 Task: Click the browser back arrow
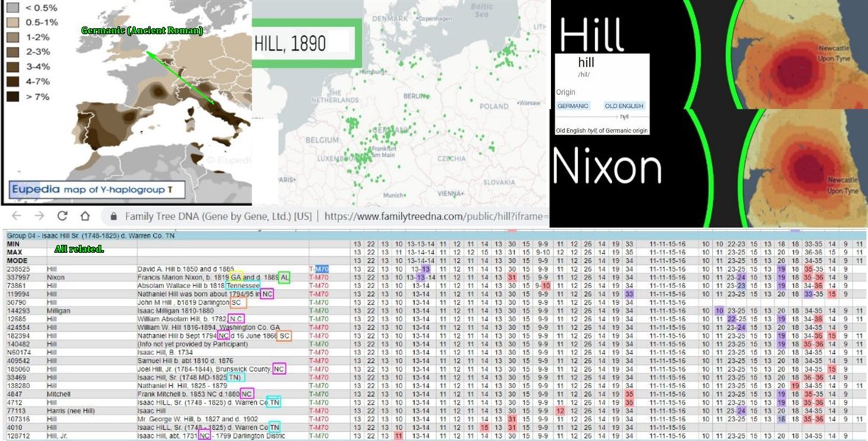coord(15,216)
